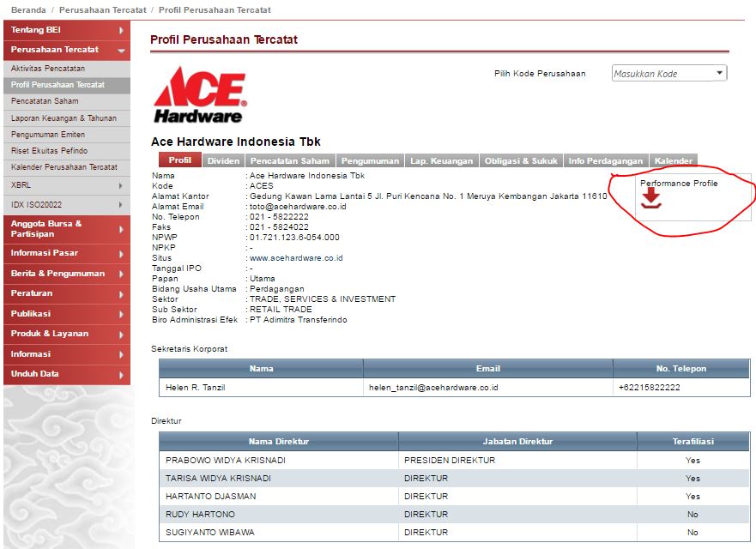Expand the Peraturan menu
Viewport: 756px width, 549px height.
point(67,293)
